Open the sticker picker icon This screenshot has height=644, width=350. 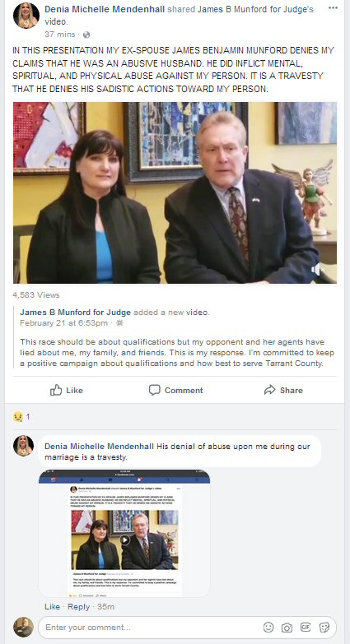tap(324, 628)
